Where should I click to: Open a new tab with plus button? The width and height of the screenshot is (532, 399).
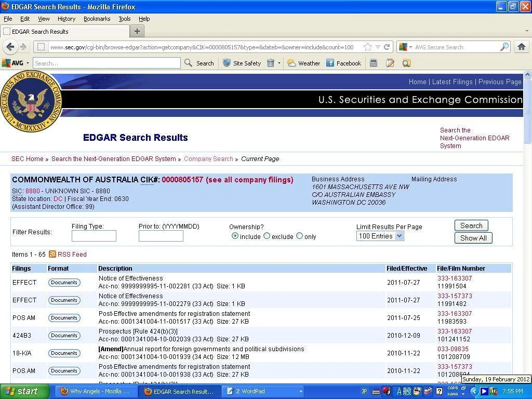coord(137,31)
